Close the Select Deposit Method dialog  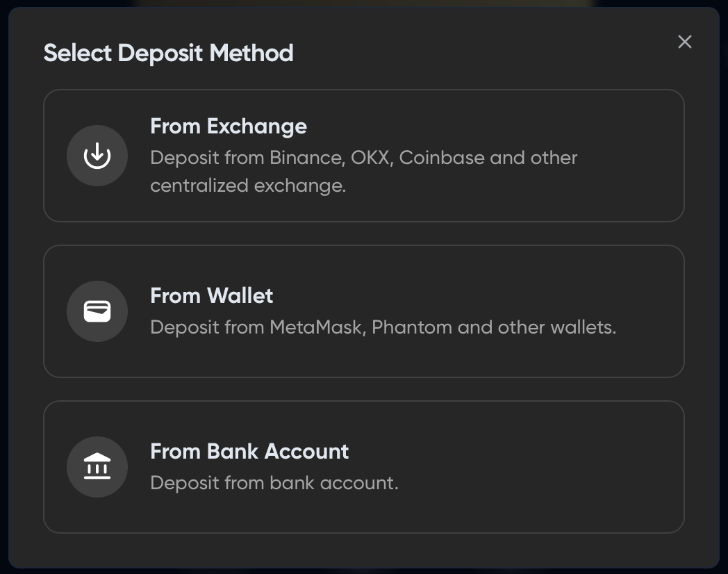[685, 42]
